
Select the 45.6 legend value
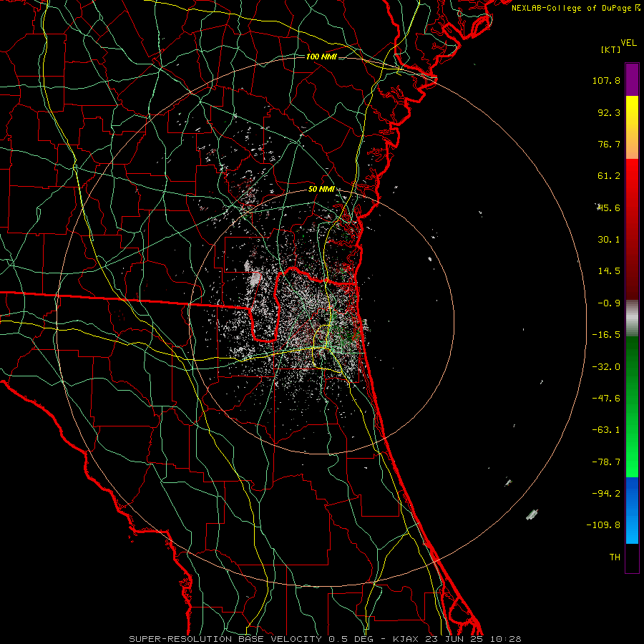tap(609, 208)
